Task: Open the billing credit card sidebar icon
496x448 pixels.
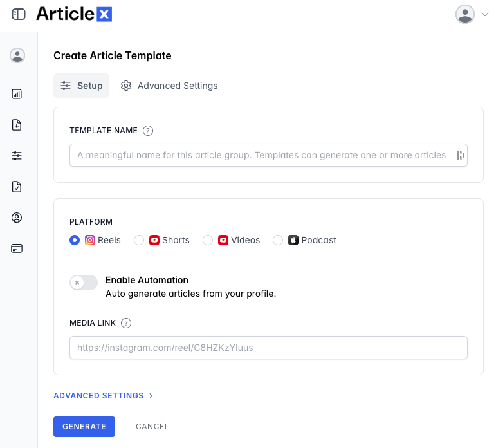Action: click(17, 248)
